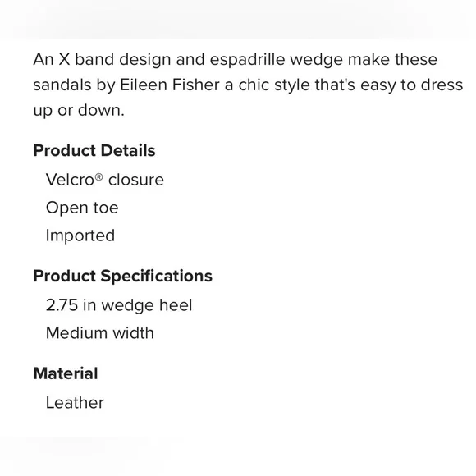The image size is (476, 476).
Task: Click the Imported detail line
Action: coord(80,236)
